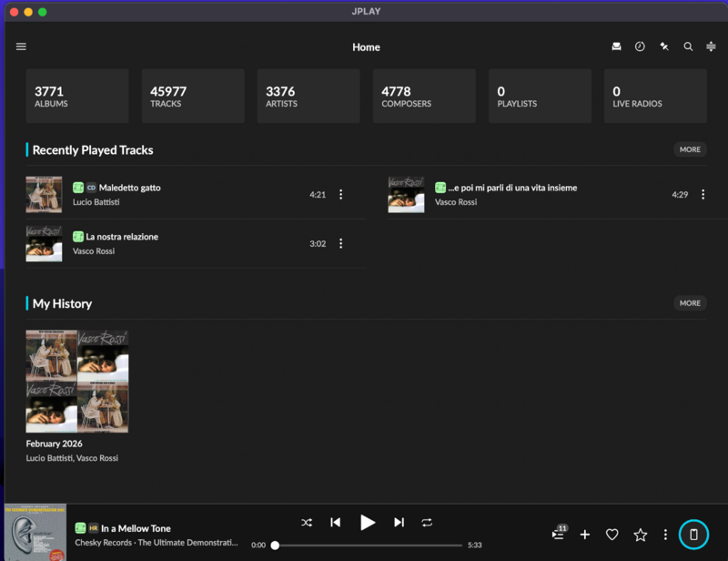
Task: Open the Albums library tile
Action: (76, 96)
